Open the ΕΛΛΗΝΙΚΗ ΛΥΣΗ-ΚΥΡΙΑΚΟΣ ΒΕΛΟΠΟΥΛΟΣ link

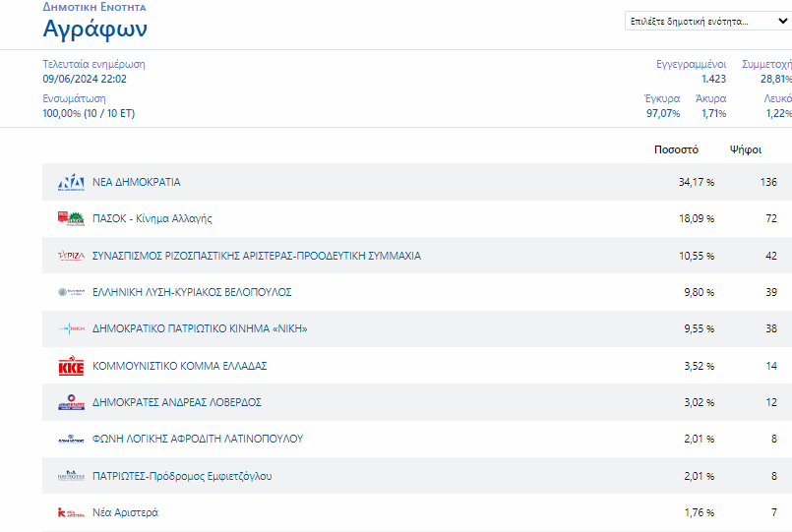[192, 292]
